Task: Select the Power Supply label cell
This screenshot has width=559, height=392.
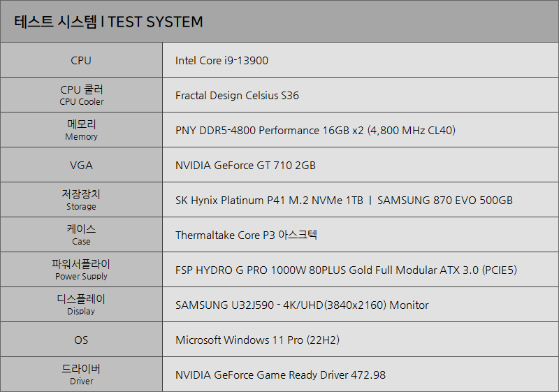Action: [81, 270]
